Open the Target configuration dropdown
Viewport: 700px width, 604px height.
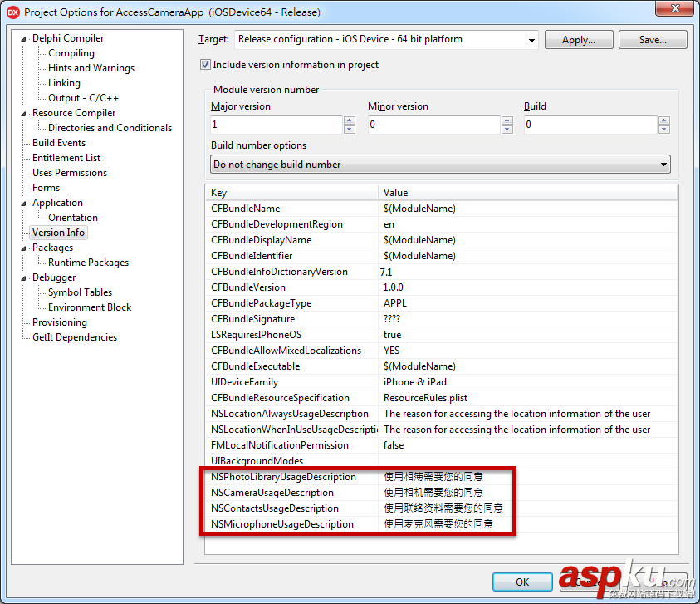pyautogui.click(x=531, y=40)
